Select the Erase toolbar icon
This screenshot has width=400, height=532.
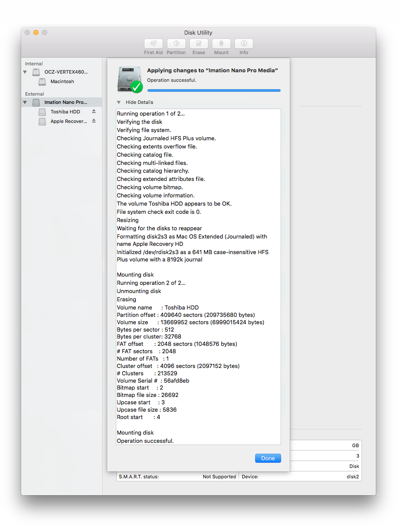point(198,44)
